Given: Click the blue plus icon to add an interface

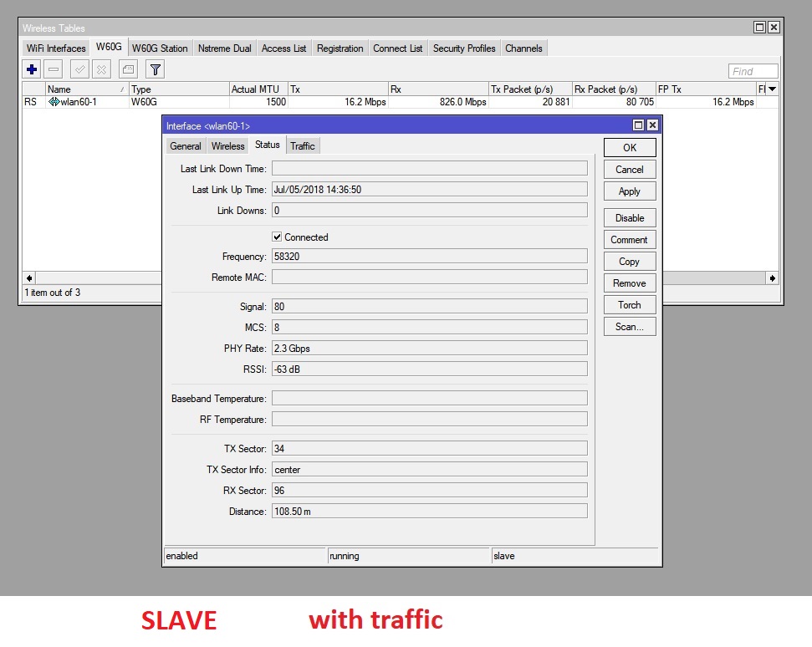Looking at the screenshot, I should point(31,69).
